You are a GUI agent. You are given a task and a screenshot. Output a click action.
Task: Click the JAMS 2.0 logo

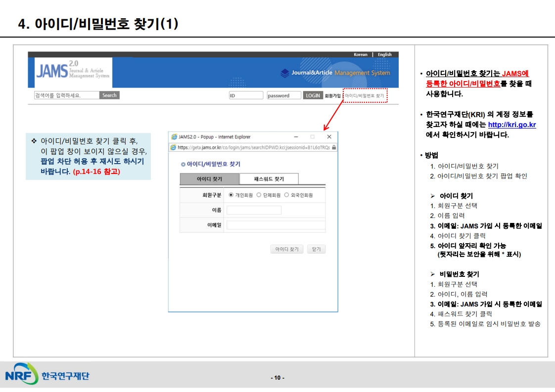[73, 70]
